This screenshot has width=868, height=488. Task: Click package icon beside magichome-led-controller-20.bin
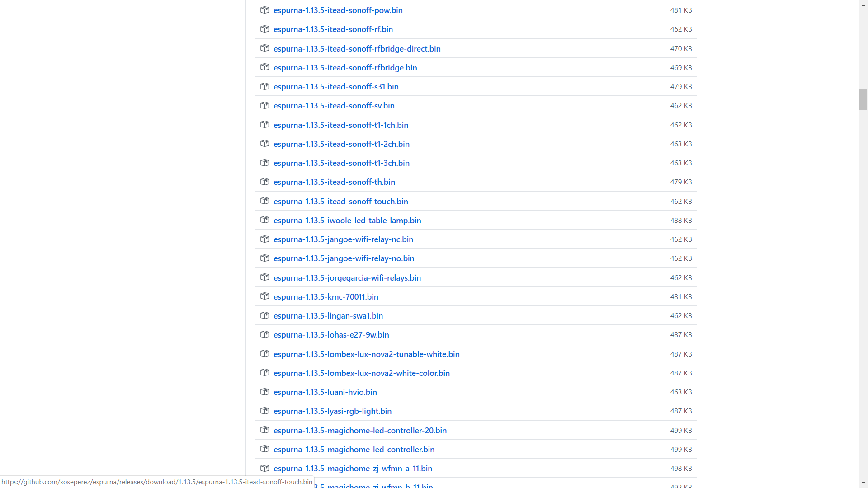(265, 430)
